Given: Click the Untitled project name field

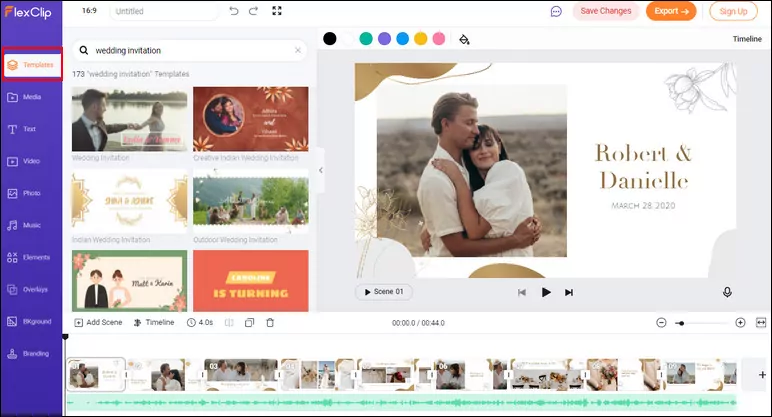Looking at the screenshot, I should point(163,11).
